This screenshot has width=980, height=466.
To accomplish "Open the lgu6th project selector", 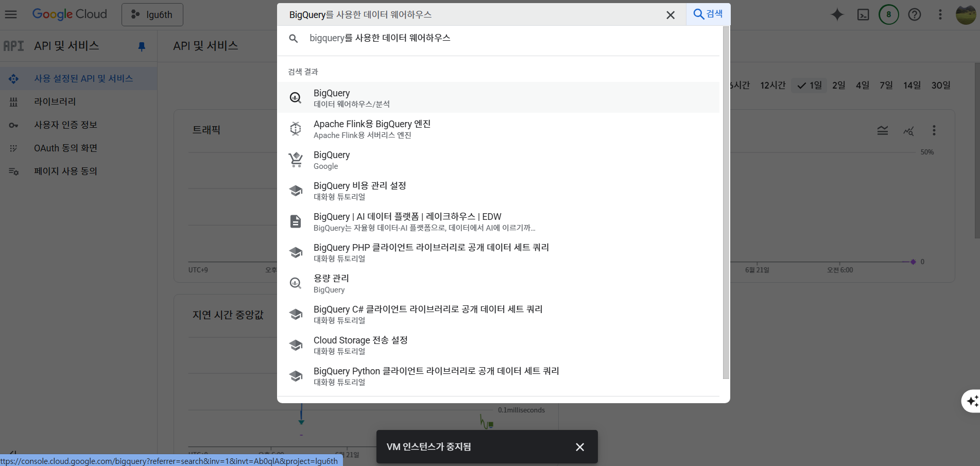I will pyautogui.click(x=152, y=14).
